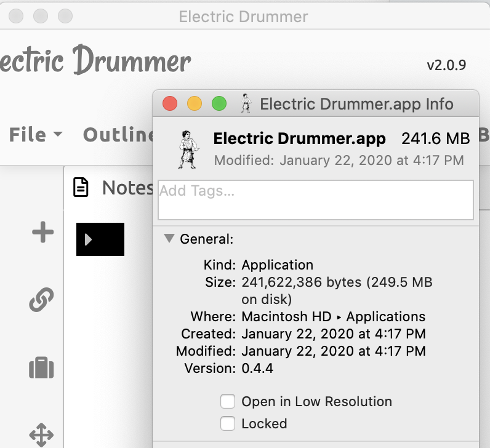Open the Outline menu in Electric Drummer
Image resolution: width=490 pixels, height=448 pixels.
[x=118, y=135]
